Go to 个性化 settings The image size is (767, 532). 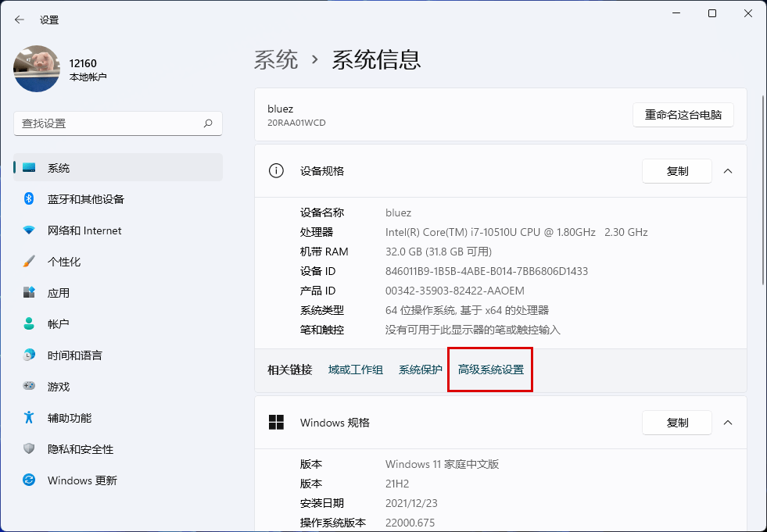click(x=118, y=262)
